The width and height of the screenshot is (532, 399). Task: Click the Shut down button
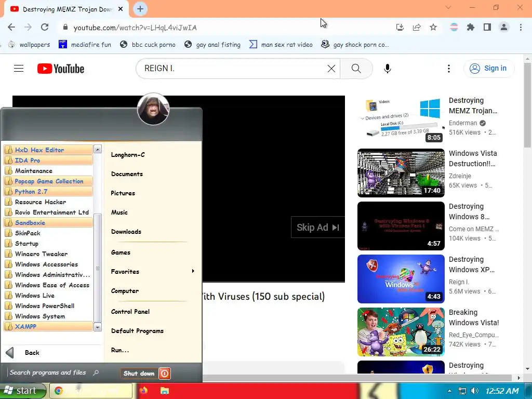pos(139,374)
